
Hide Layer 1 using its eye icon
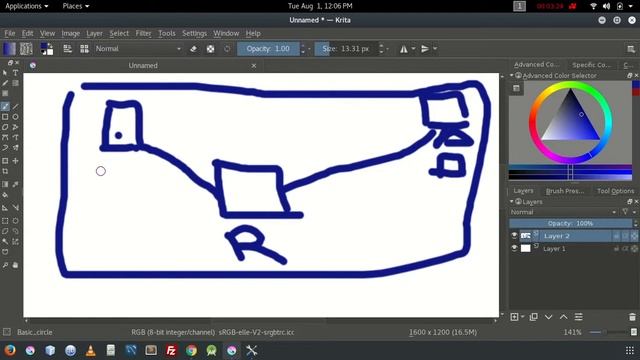[514, 248]
